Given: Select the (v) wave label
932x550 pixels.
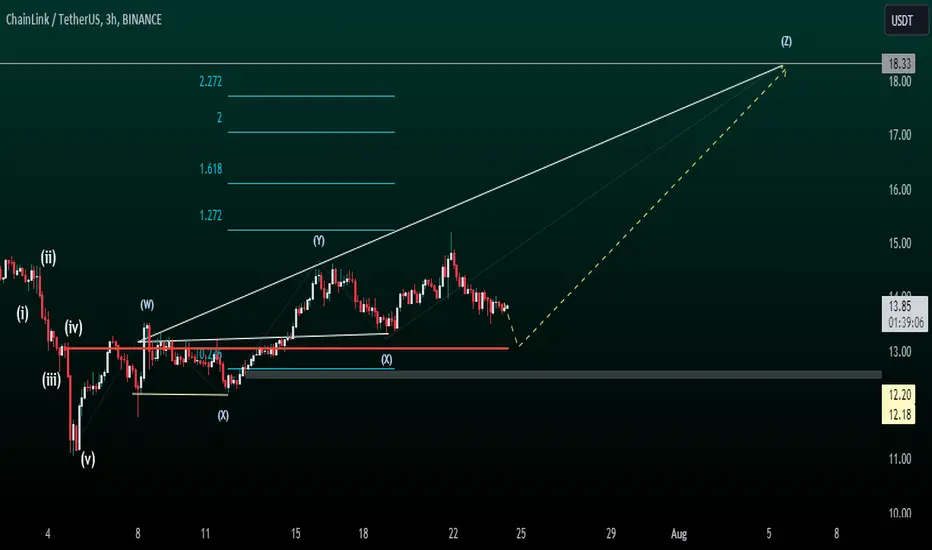Looking at the screenshot, I should click(x=88, y=459).
